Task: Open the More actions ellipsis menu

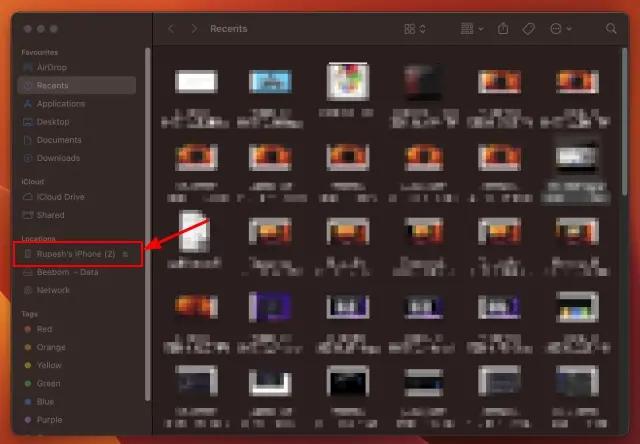Action: [x=561, y=29]
